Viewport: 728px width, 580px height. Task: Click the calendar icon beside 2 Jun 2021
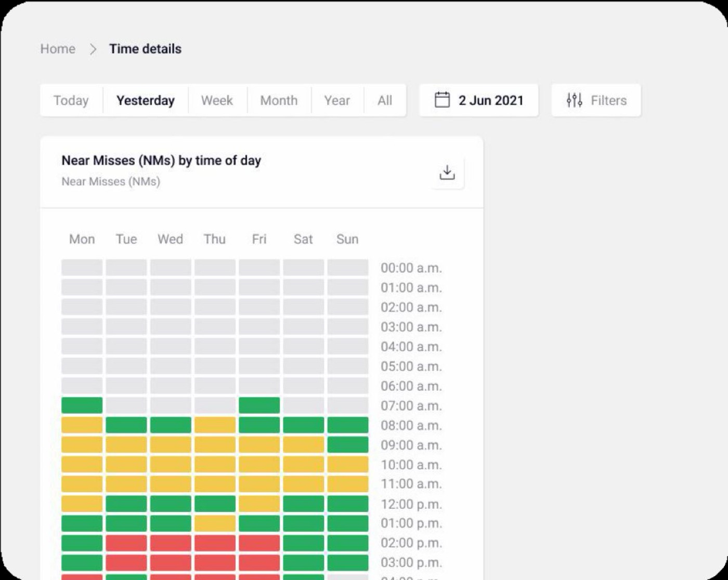pyautogui.click(x=442, y=100)
